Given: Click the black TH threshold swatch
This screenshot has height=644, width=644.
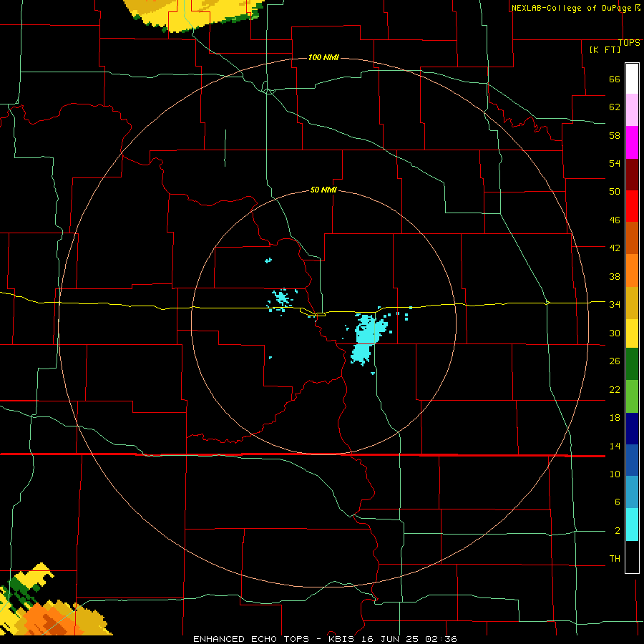Looking at the screenshot, I should click(x=632, y=557).
